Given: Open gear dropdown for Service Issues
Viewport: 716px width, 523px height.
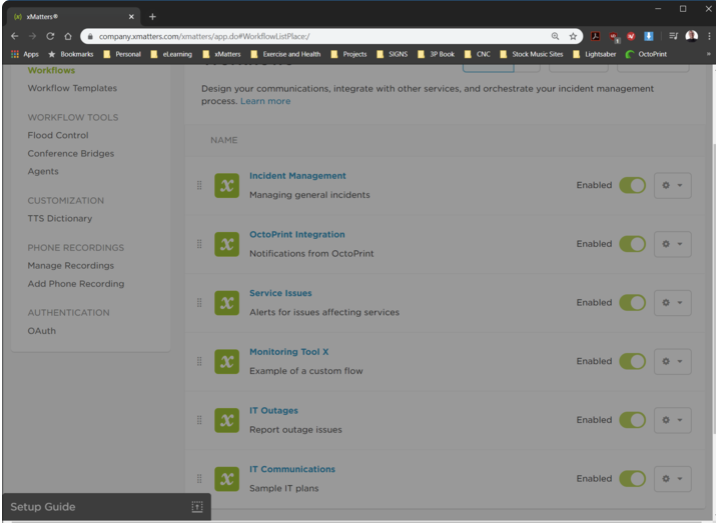Looking at the screenshot, I should click(673, 302).
